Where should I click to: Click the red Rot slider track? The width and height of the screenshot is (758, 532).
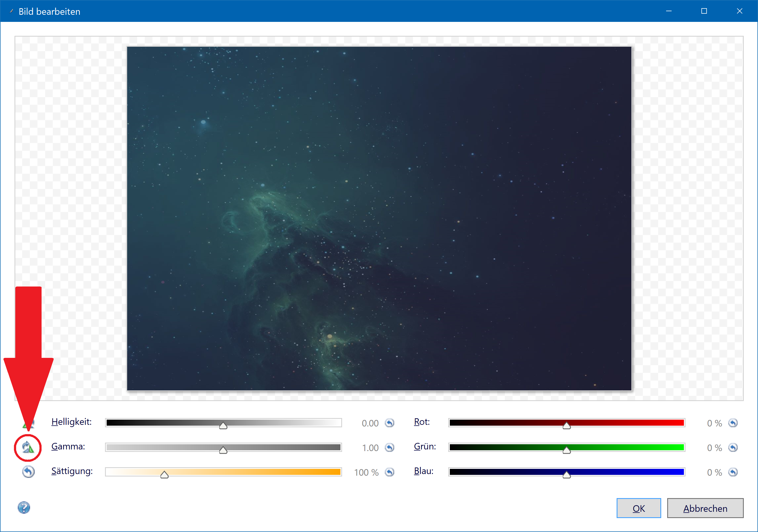click(567, 423)
